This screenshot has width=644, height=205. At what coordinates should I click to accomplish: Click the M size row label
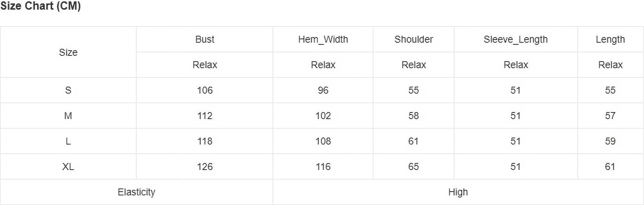[68, 116]
